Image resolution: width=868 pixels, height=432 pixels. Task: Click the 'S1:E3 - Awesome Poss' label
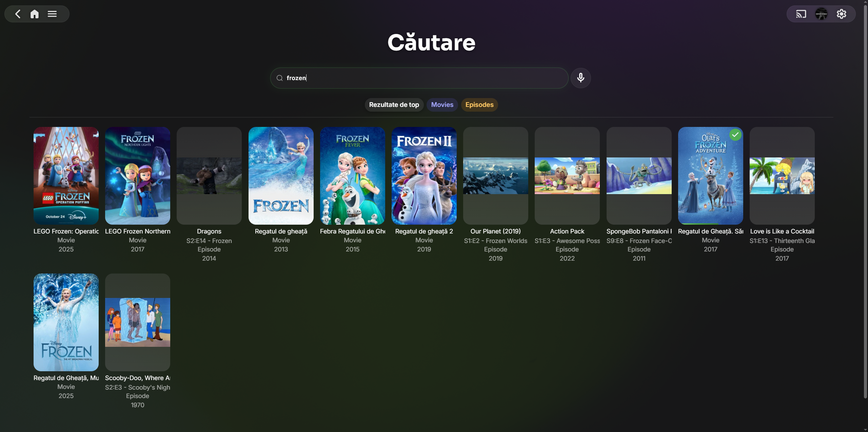click(567, 241)
